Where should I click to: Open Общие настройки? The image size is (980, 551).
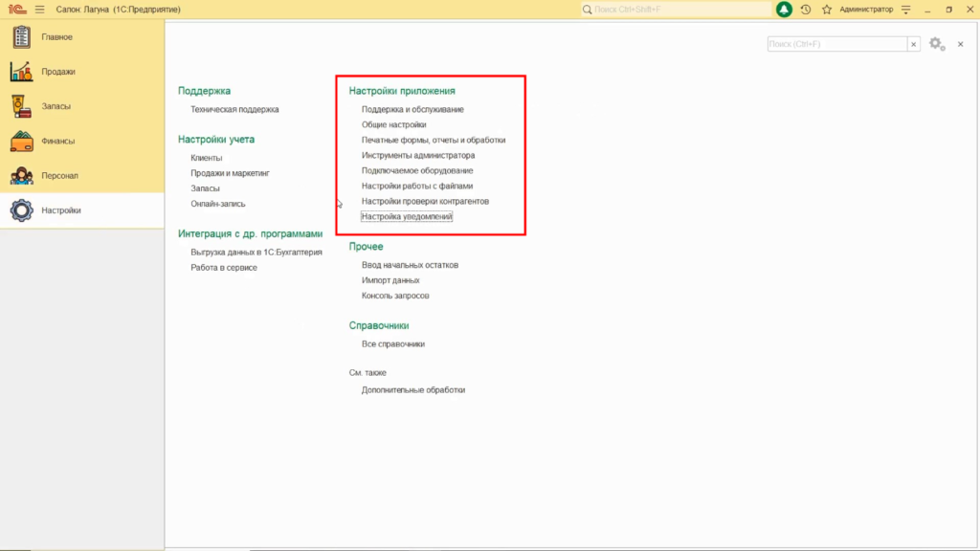pyautogui.click(x=393, y=124)
